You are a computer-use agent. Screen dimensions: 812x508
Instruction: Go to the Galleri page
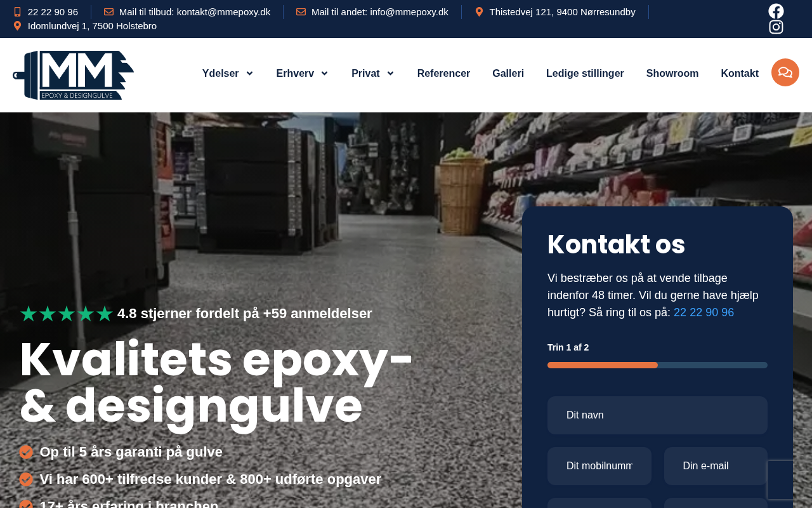coord(508,74)
